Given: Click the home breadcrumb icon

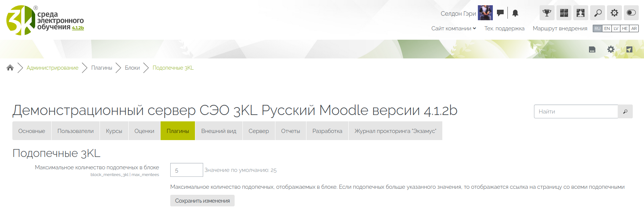Looking at the screenshot, I should (x=10, y=68).
